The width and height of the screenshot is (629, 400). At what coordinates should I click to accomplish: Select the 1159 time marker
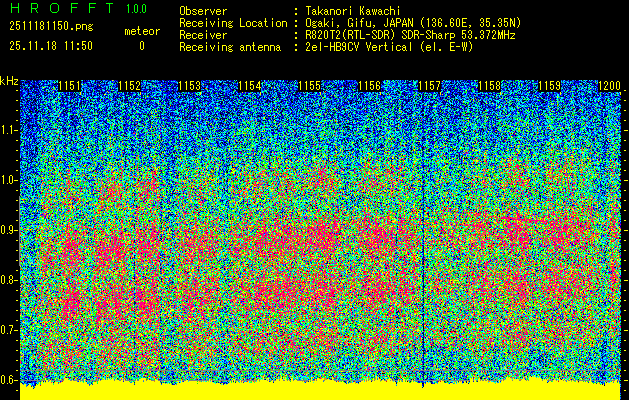tap(549, 87)
